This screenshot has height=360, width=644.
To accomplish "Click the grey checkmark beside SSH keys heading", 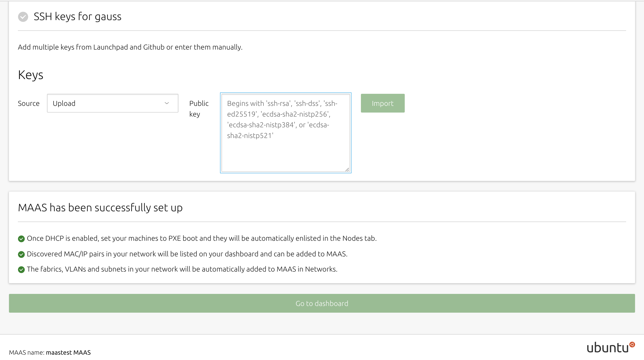I will coord(23,17).
